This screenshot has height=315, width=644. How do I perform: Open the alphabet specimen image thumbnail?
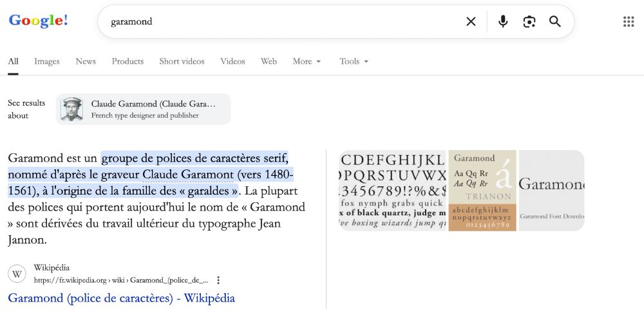(x=393, y=191)
